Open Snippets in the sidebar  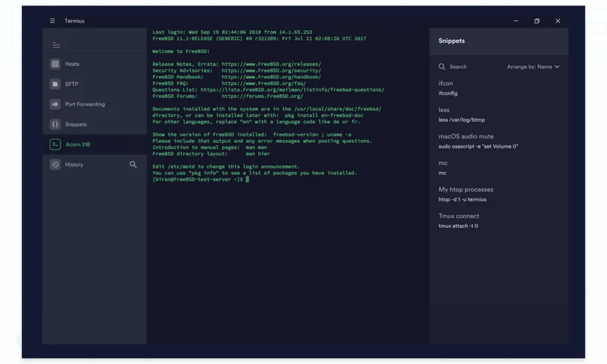[94, 124]
